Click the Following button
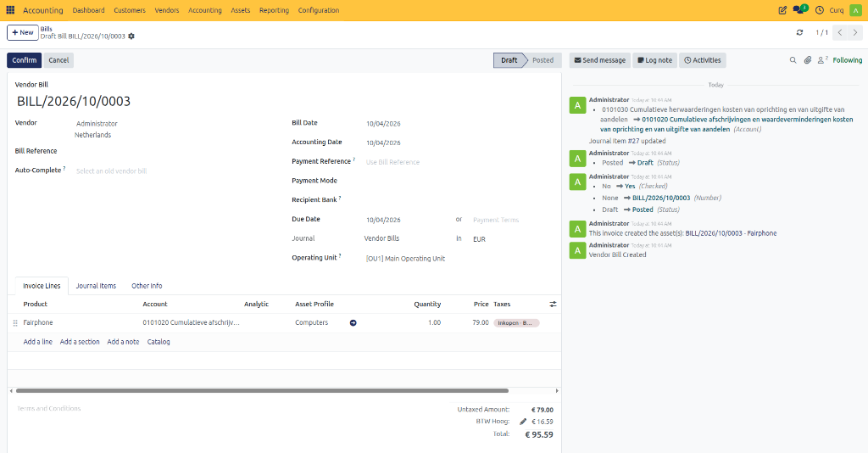 [x=847, y=60]
